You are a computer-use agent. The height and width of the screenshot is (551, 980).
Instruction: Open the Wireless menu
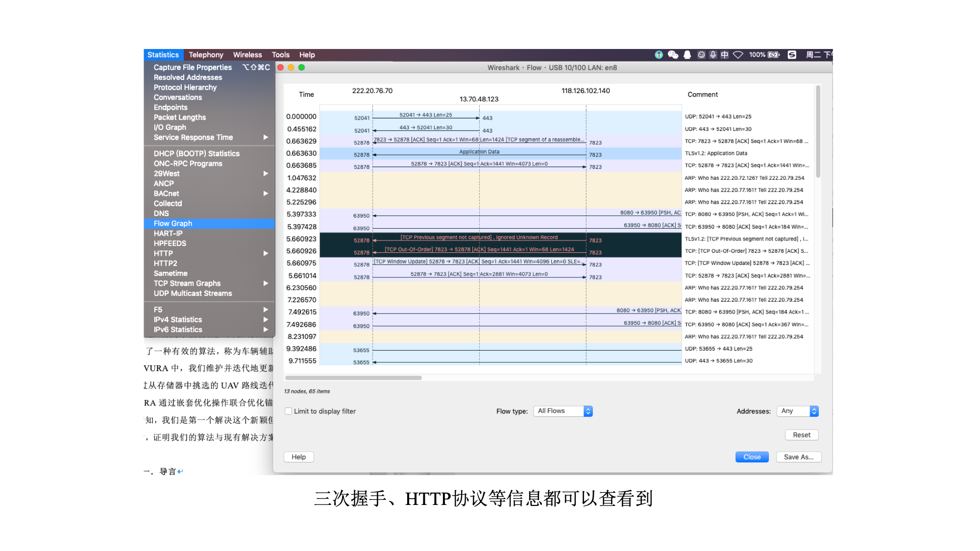[247, 55]
